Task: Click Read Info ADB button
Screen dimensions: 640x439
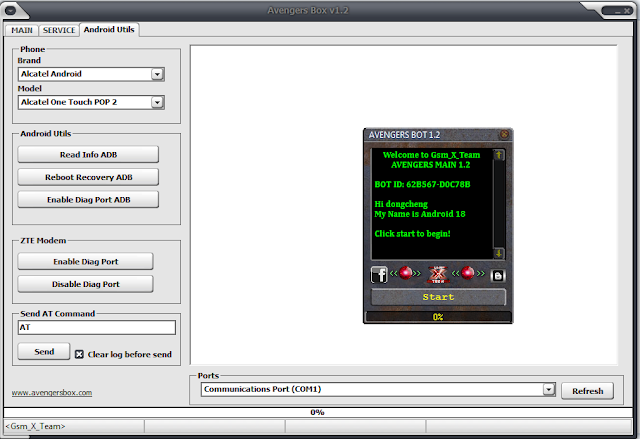Action: 88,155
